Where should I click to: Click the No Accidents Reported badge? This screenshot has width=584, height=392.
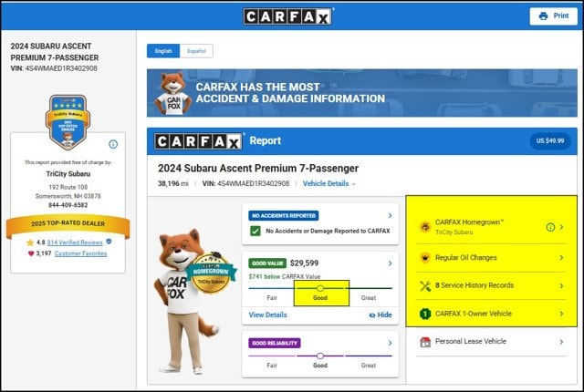click(284, 216)
